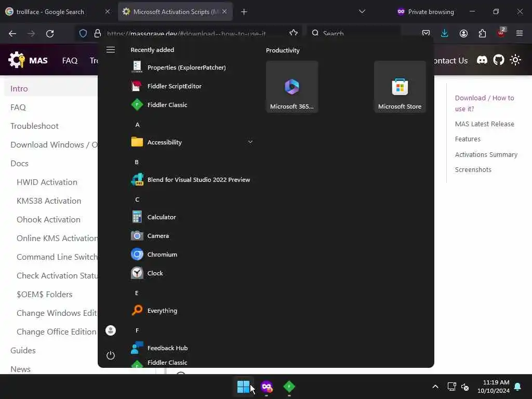Open Guides in the sidebar
The height and width of the screenshot is (399, 532).
click(23, 350)
